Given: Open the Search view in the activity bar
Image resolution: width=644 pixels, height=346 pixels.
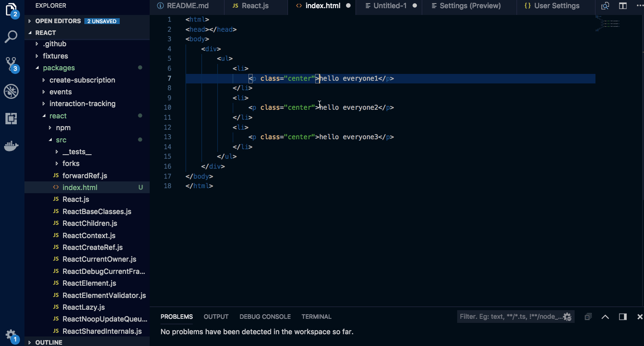Looking at the screenshot, I should (x=11, y=37).
